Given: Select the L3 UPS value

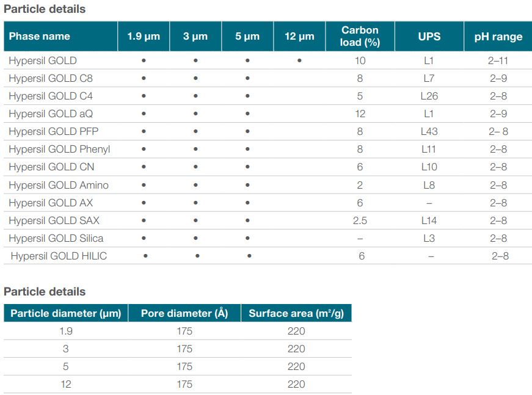Looking at the screenshot, I should click(429, 238).
